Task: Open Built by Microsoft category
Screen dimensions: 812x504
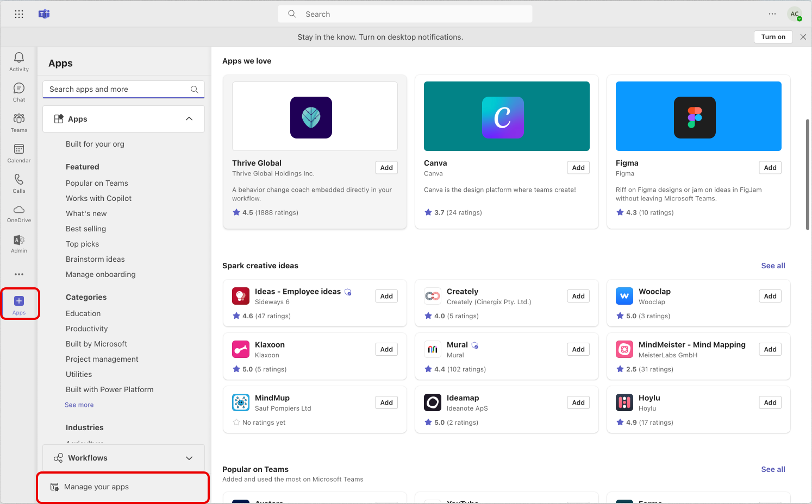Action: coord(96,344)
